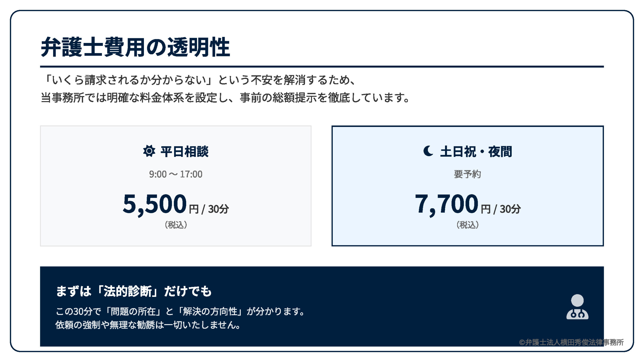Click the 土日祝・夜間 card heading
Viewport: 644px width, 362px height.
coord(476,152)
